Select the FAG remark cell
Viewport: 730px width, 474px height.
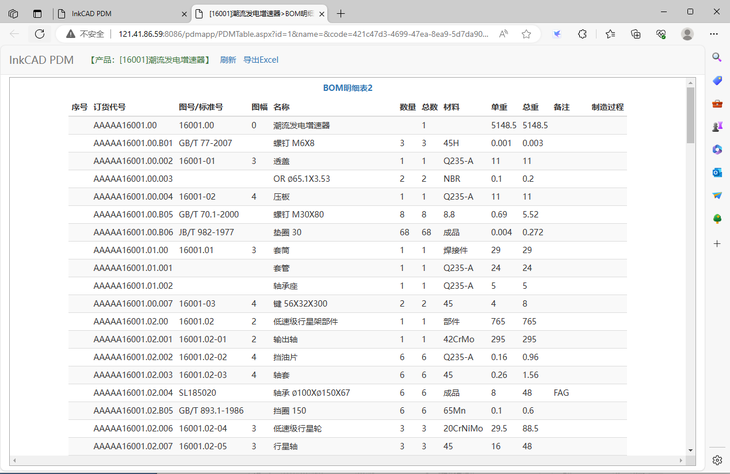[561, 393]
